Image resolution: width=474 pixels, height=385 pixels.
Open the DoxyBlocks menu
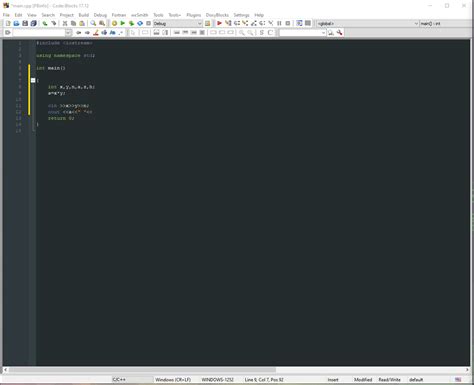[217, 15]
